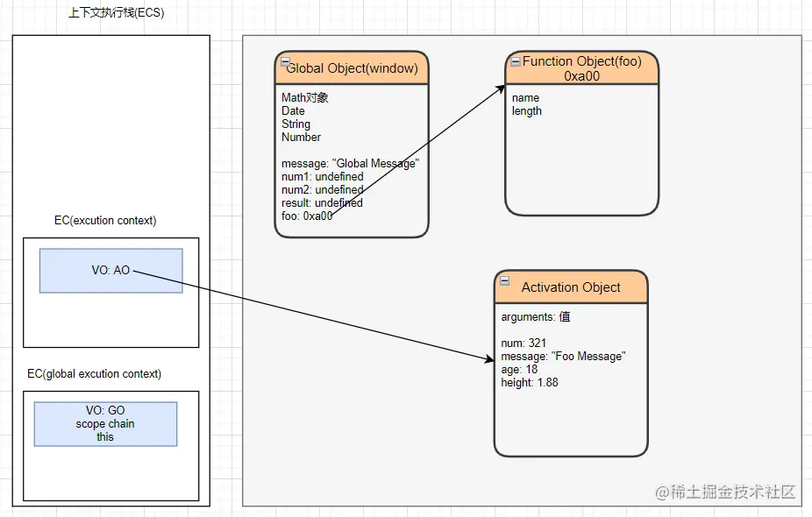Collapse the Activation Object container

click(x=505, y=280)
